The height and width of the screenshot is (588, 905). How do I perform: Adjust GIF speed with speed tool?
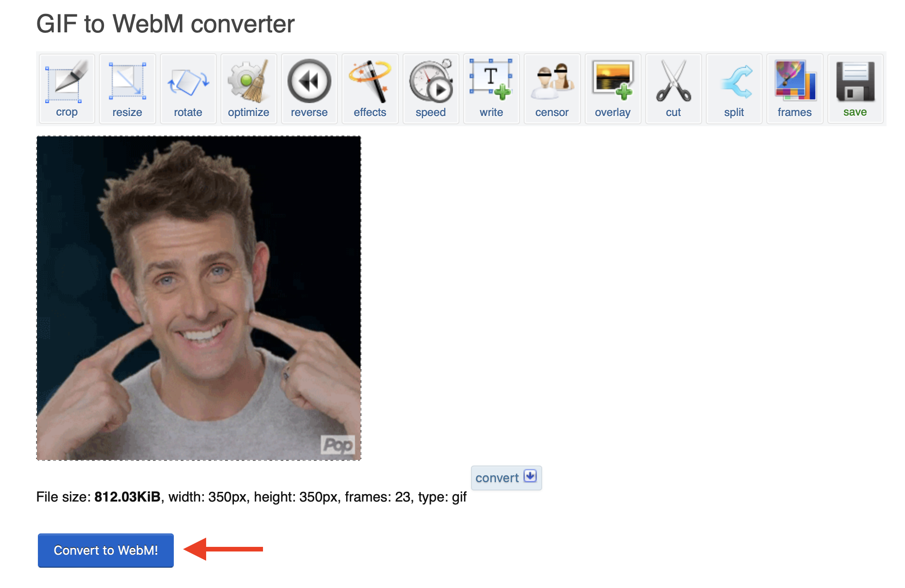point(430,81)
